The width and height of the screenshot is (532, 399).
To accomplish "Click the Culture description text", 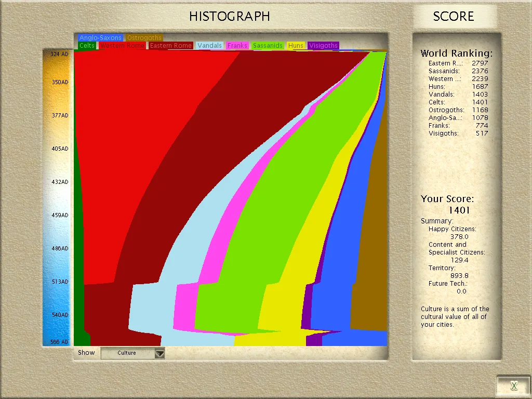I will pyautogui.click(x=455, y=317).
